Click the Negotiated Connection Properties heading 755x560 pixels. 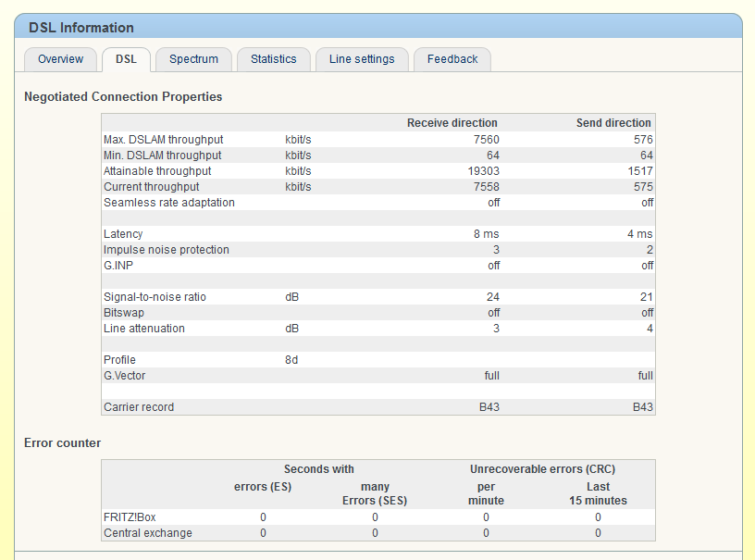(x=123, y=96)
